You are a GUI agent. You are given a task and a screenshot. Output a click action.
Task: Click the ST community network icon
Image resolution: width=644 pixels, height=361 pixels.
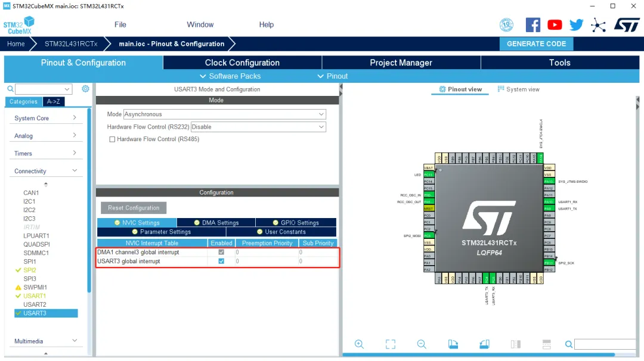[x=598, y=26]
